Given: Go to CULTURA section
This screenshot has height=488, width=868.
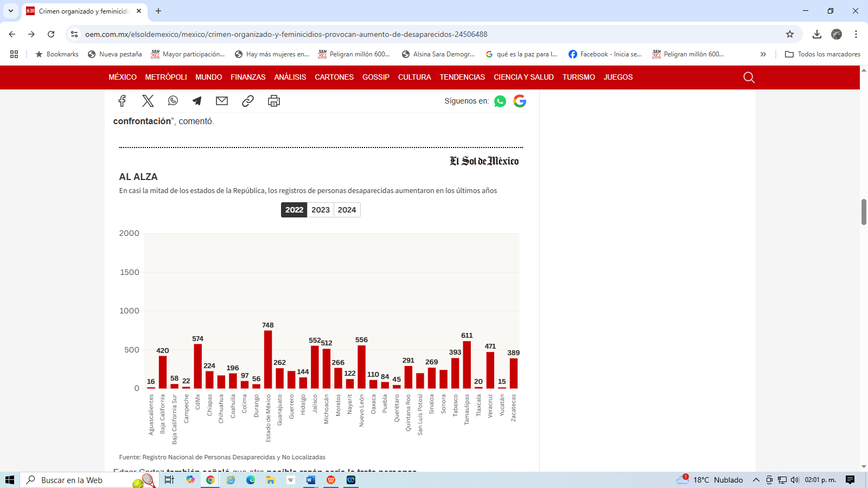Looking at the screenshot, I should click(x=414, y=77).
